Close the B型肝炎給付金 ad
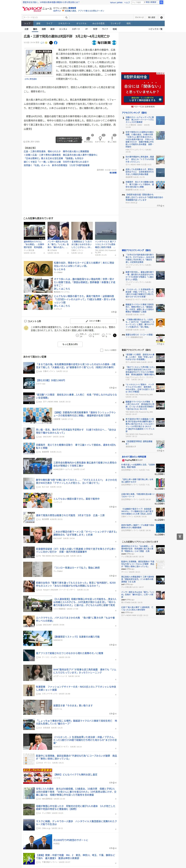 click(x=163, y=73)
